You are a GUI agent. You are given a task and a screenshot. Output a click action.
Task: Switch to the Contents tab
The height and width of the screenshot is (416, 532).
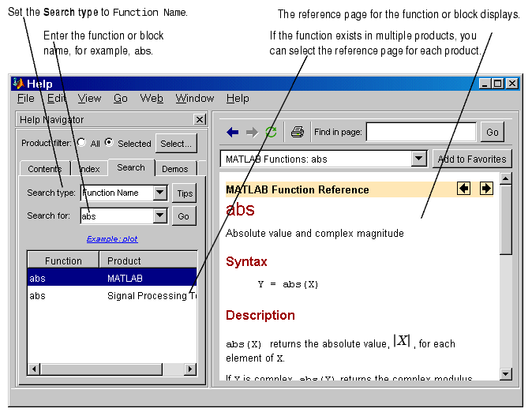(45, 169)
